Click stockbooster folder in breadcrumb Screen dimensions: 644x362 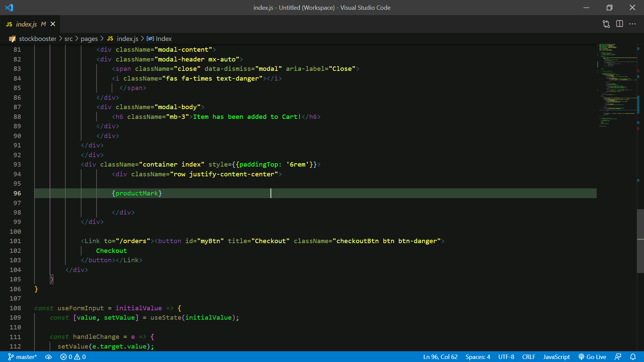(38, 39)
